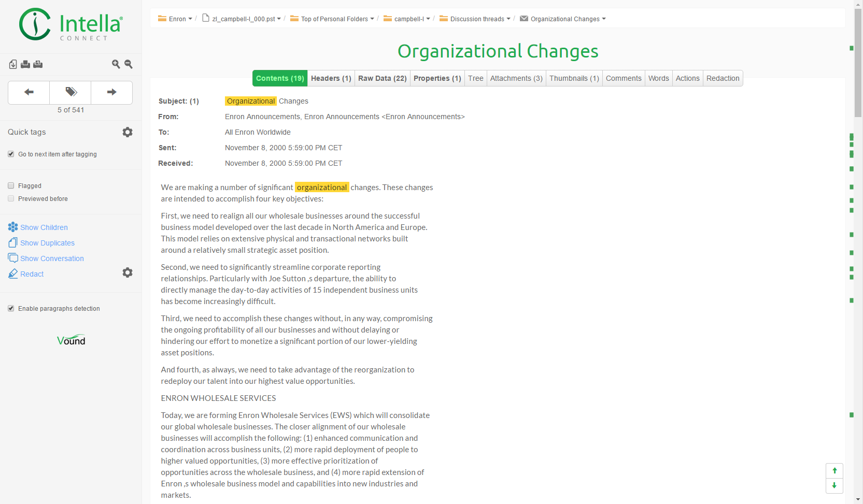
Task: Open the Top of Personal Folders dropdown
Action: [332, 19]
